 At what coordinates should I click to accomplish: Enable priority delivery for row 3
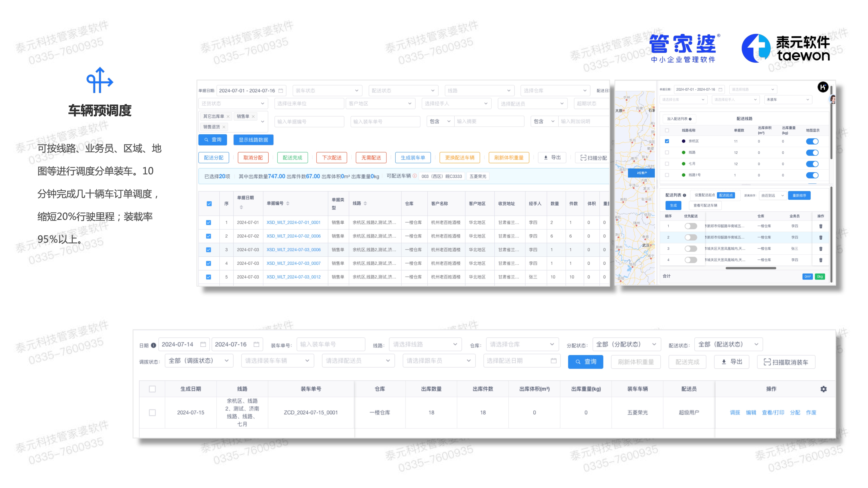click(x=691, y=249)
